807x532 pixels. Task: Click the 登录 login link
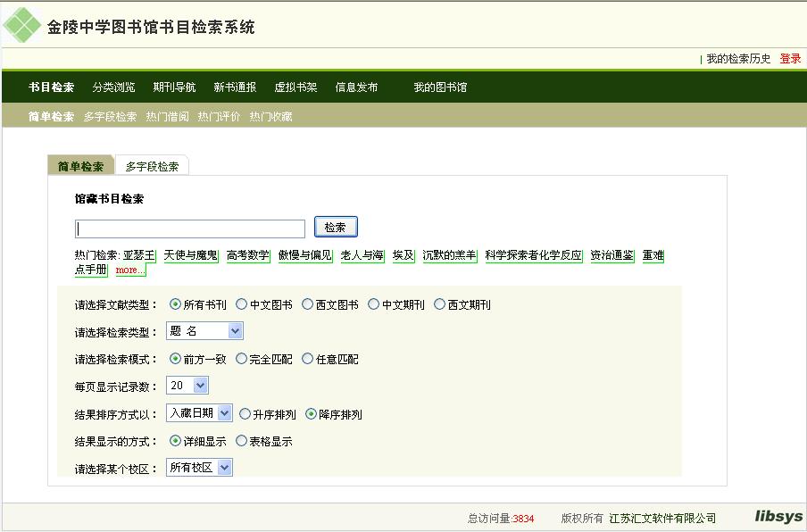790,59
